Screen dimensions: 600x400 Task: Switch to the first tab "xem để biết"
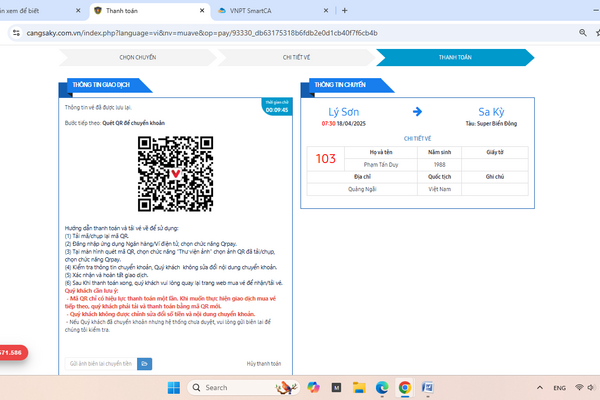pos(38,11)
